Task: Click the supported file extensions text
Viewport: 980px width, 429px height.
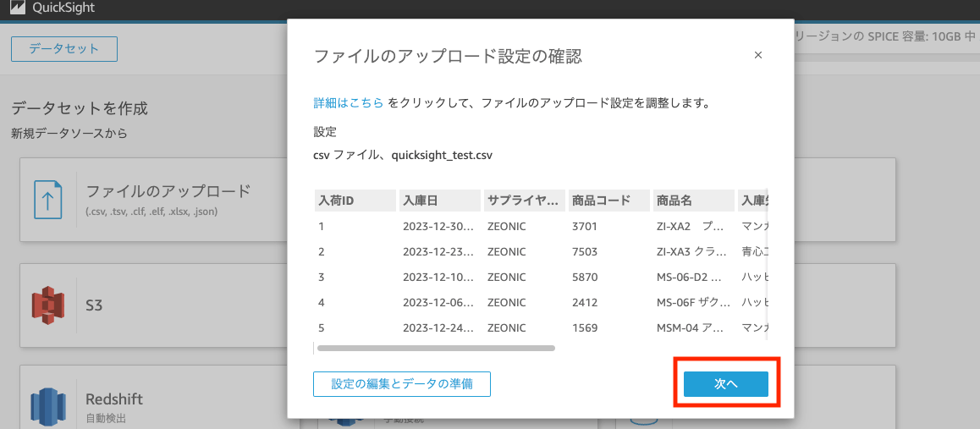Action: [151, 212]
